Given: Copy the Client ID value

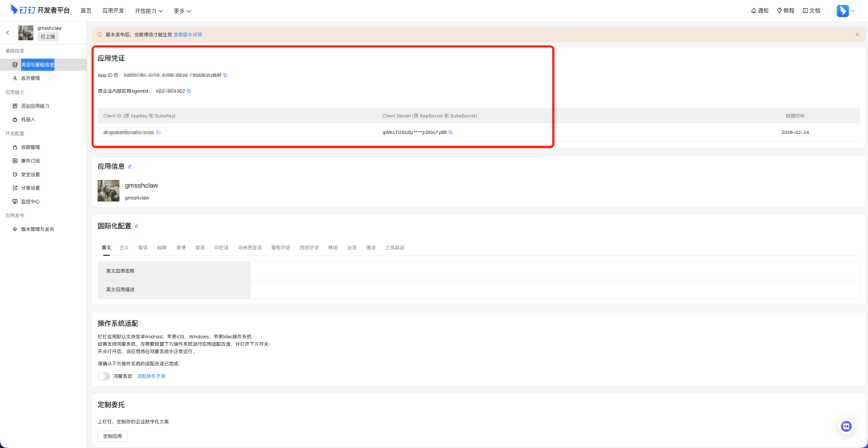Looking at the screenshot, I should point(158,132).
